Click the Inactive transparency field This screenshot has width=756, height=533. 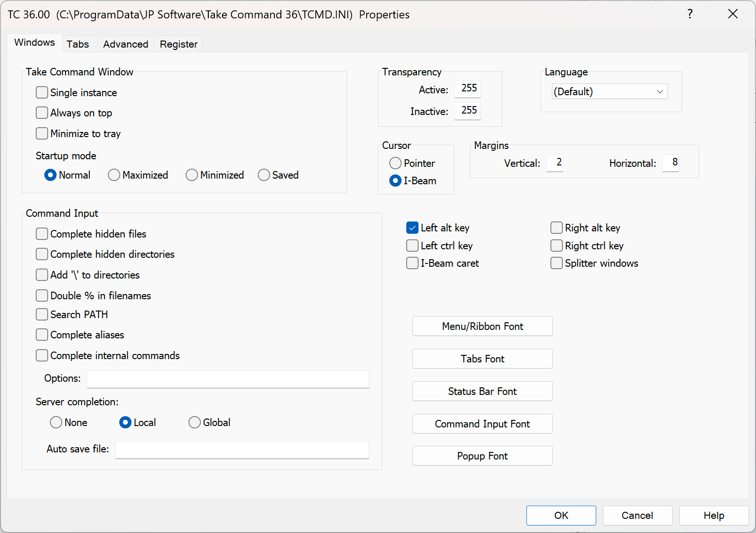pyautogui.click(x=468, y=111)
